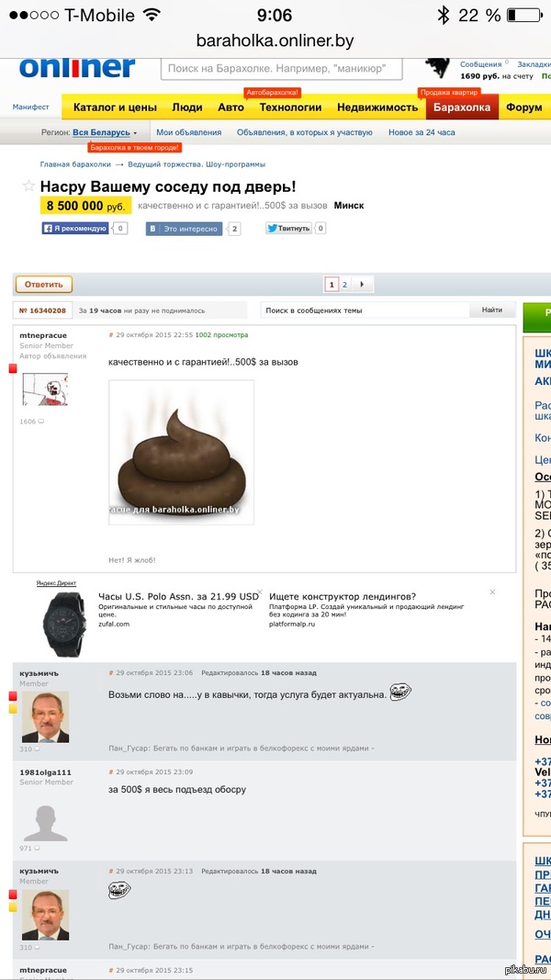Go to next page using arrow

click(x=361, y=285)
